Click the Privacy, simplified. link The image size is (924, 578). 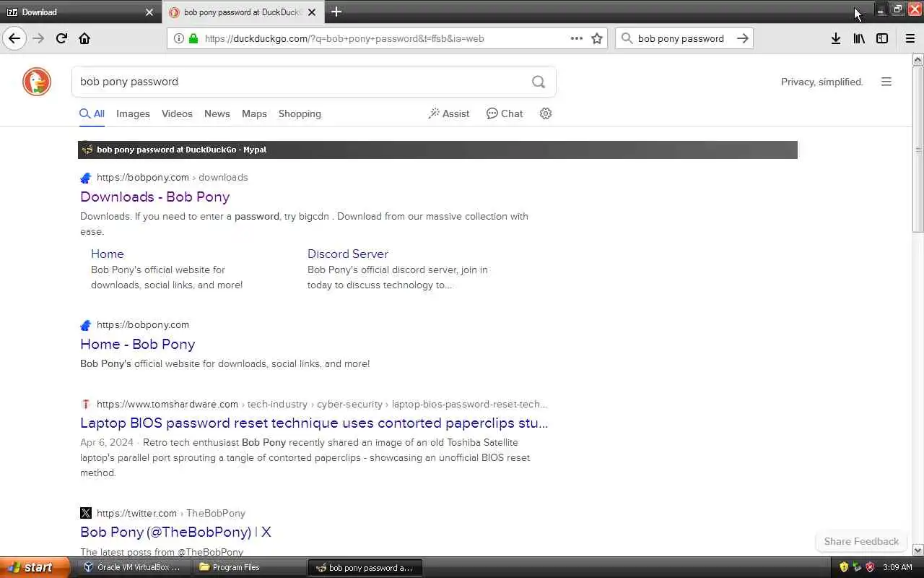[x=822, y=82]
